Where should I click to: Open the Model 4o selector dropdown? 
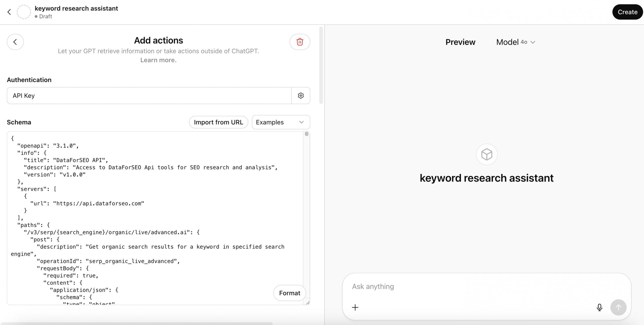(516, 42)
